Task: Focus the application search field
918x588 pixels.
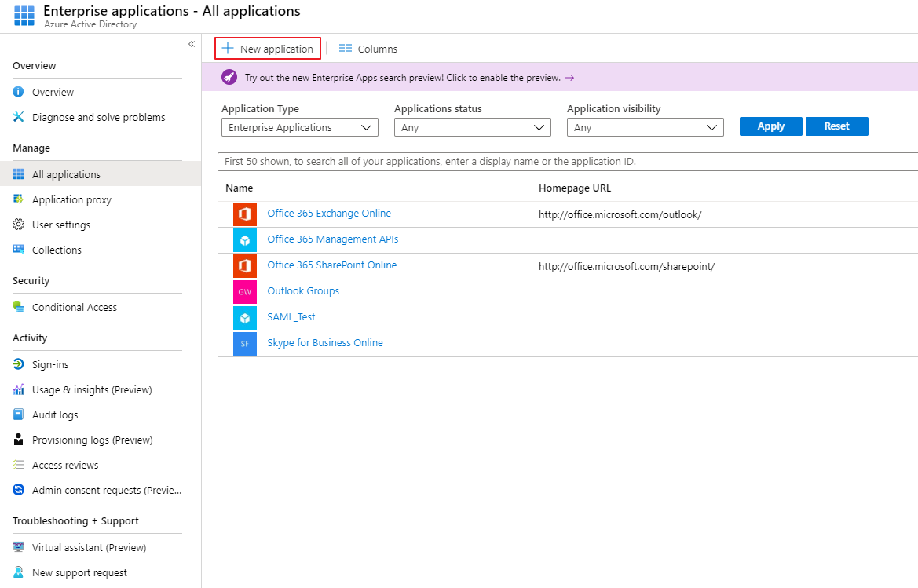Action: coord(567,161)
